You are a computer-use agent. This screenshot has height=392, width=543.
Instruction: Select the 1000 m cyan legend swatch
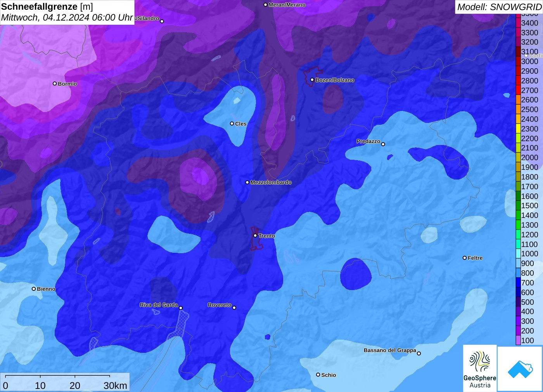(x=518, y=254)
